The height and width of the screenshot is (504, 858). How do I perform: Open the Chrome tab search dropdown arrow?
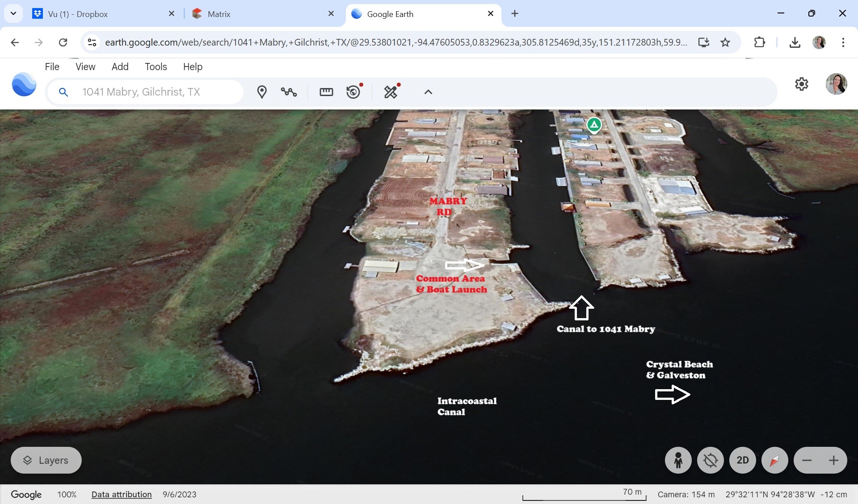[13, 13]
